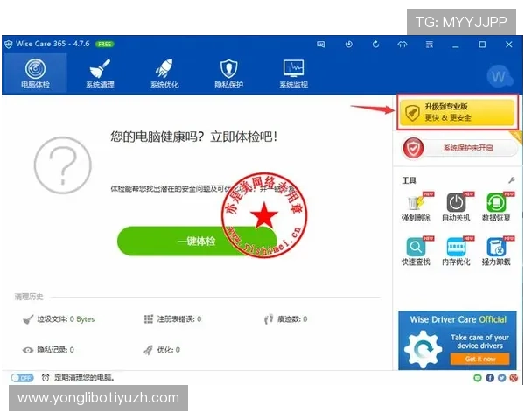Click the 痕迹数: 0 entry
This screenshot has width=525, height=420.
click(285, 319)
